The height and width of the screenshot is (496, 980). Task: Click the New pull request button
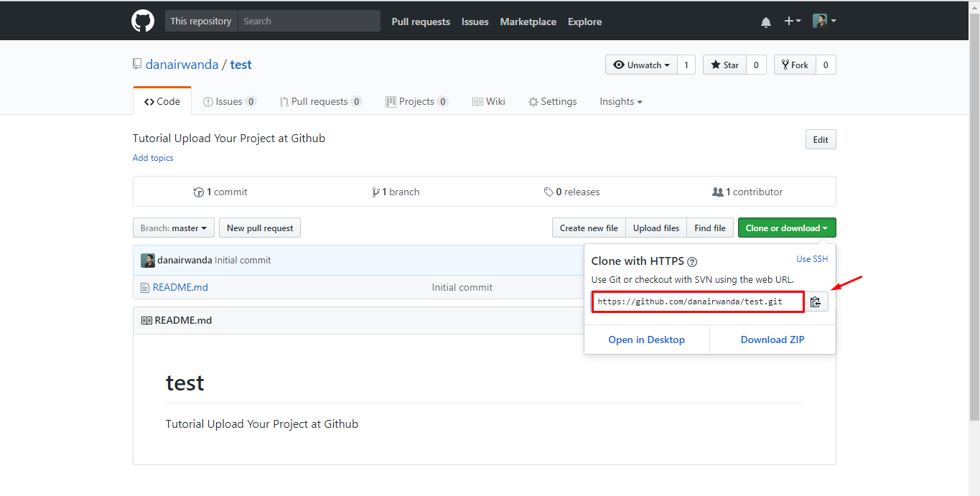click(260, 228)
